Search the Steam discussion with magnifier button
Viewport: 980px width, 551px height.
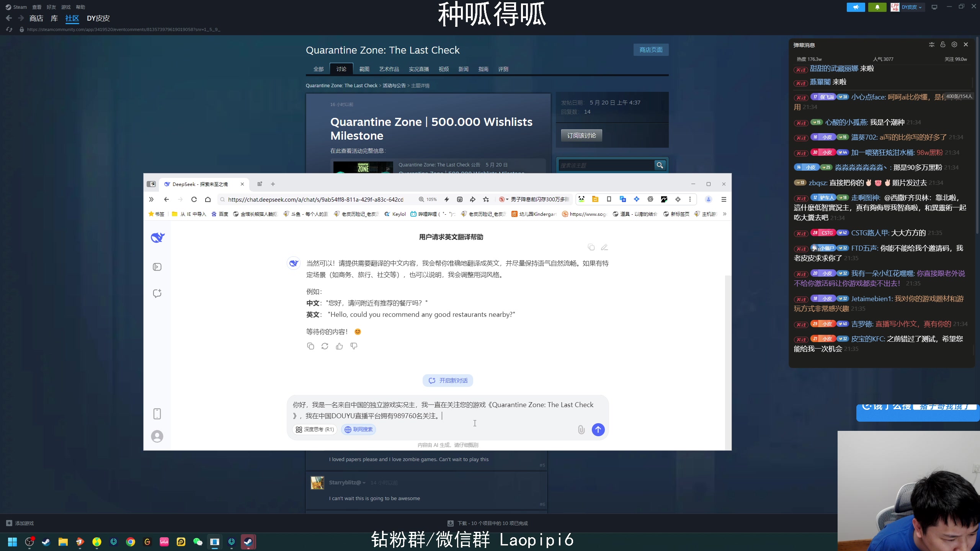click(660, 165)
